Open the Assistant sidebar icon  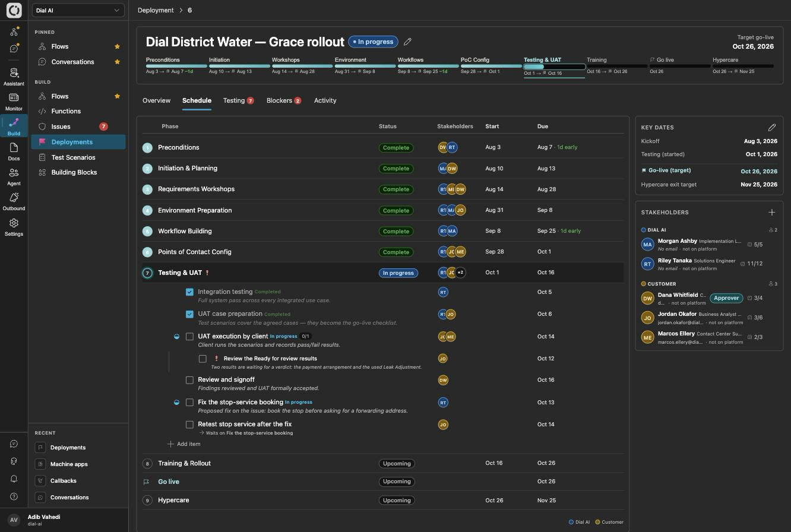(x=14, y=76)
